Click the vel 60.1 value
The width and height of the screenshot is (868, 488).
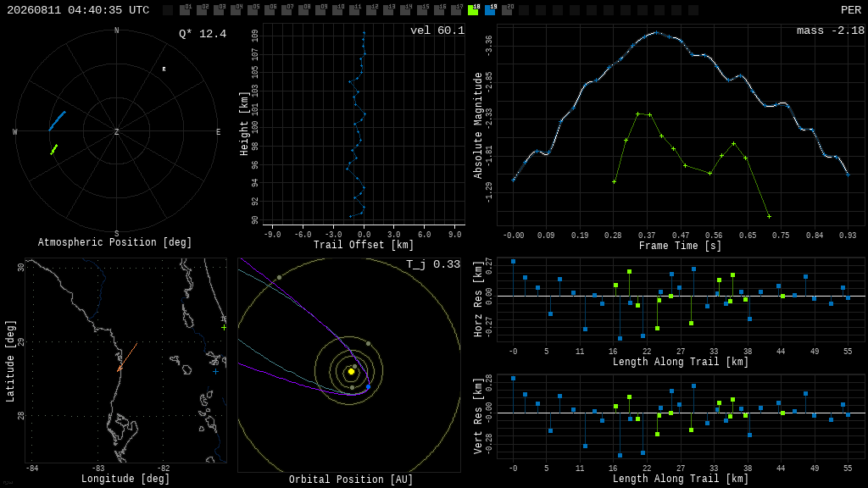(x=437, y=30)
